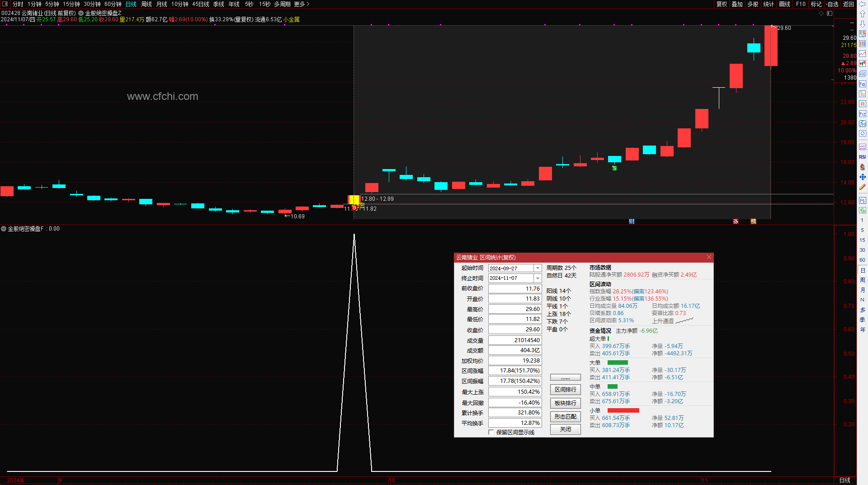The height and width of the screenshot is (485, 868).
Task: Click the 前收盘价 value field 11.76
Action: [515, 288]
